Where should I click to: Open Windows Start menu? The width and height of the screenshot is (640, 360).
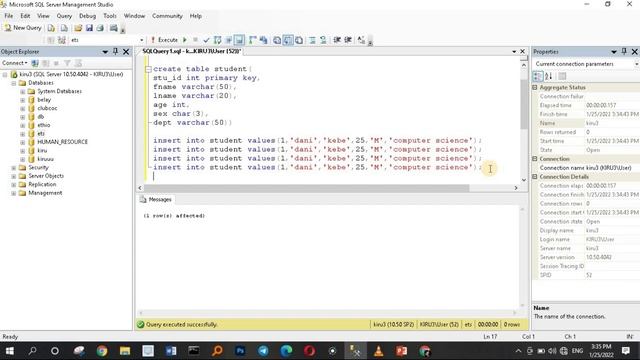[9, 351]
